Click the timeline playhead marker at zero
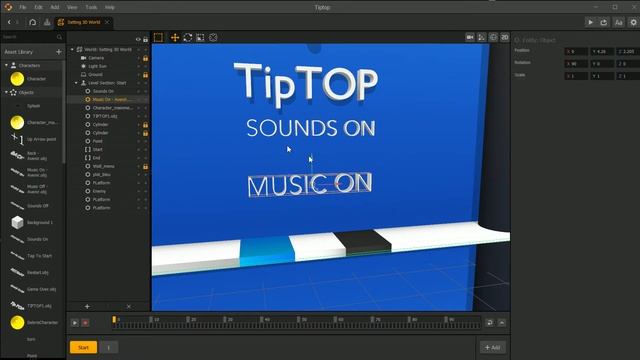The height and width of the screenshot is (360, 640). [114, 320]
